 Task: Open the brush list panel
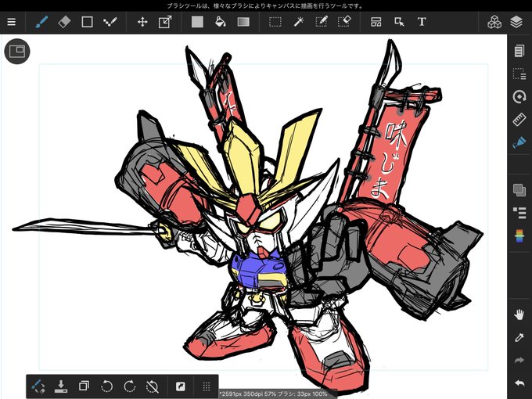tap(519, 213)
